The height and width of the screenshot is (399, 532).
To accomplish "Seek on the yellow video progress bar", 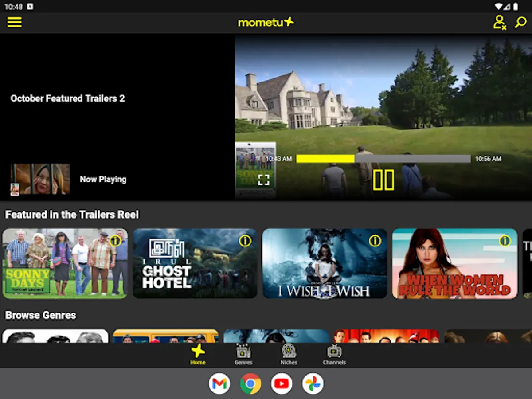I will [x=383, y=159].
